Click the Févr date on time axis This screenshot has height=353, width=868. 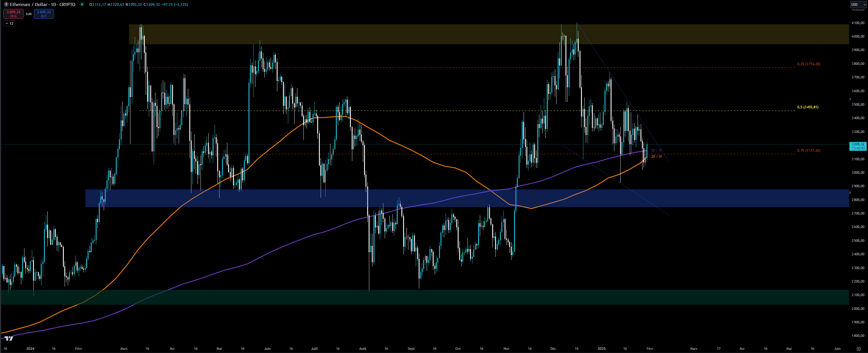[650, 349]
